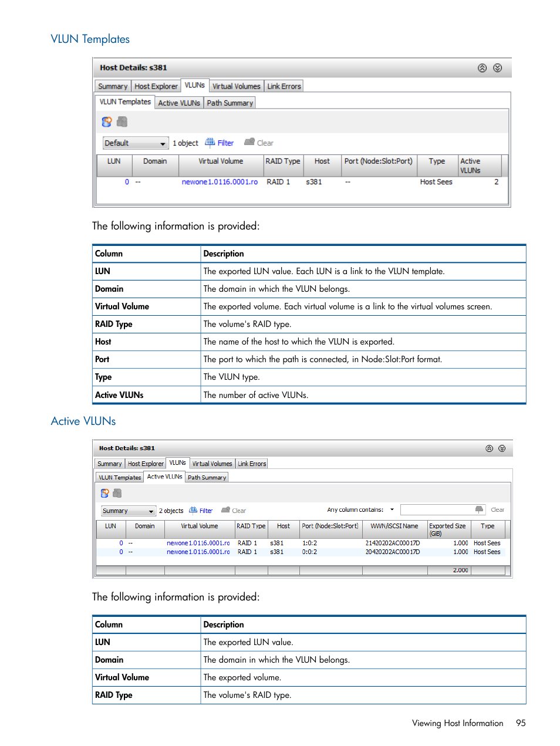
Task: Open the Default view dropdown
Action: click(x=136, y=143)
